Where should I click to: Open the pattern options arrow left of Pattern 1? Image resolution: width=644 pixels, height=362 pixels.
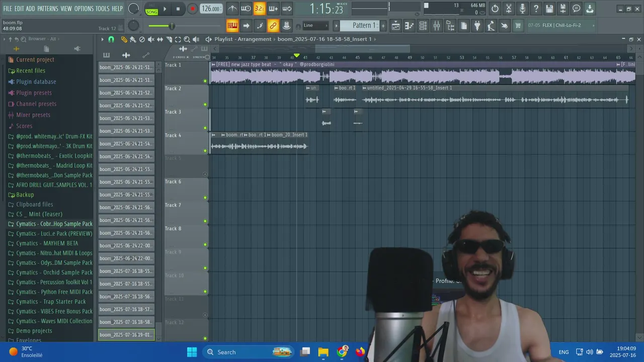[337, 26]
